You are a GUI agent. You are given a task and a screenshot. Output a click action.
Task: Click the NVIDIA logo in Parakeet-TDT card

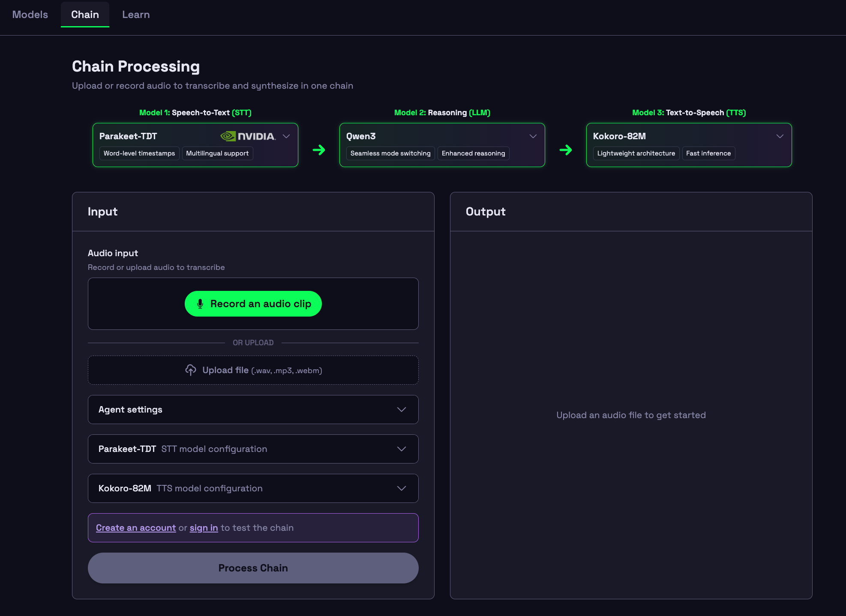pos(248,136)
